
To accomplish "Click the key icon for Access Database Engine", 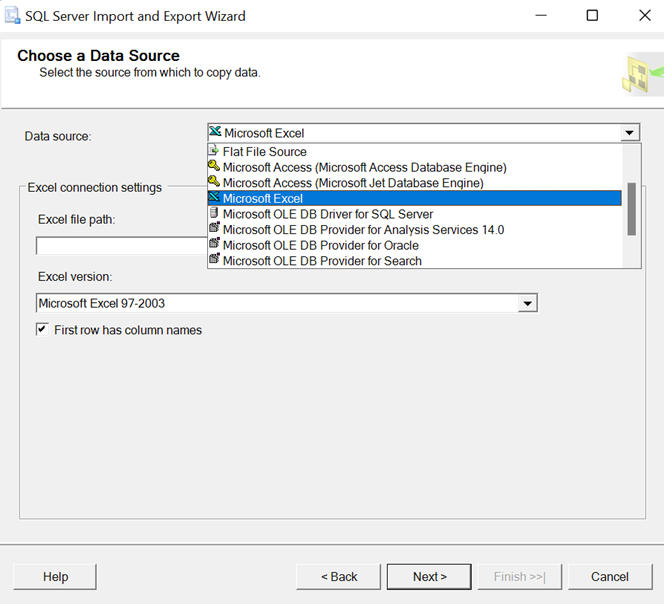I will pyautogui.click(x=214, y=166).
